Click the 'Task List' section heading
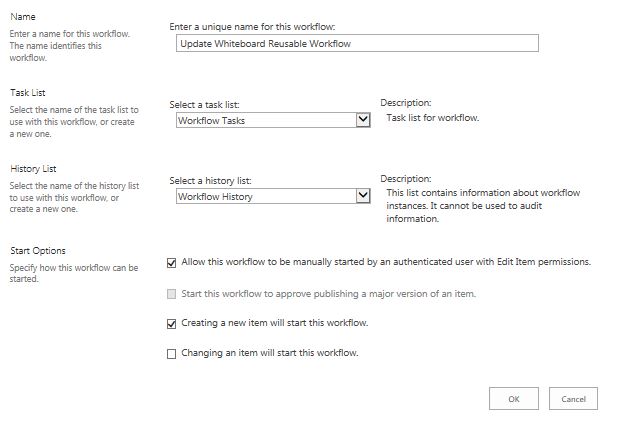 coord(28,93)
